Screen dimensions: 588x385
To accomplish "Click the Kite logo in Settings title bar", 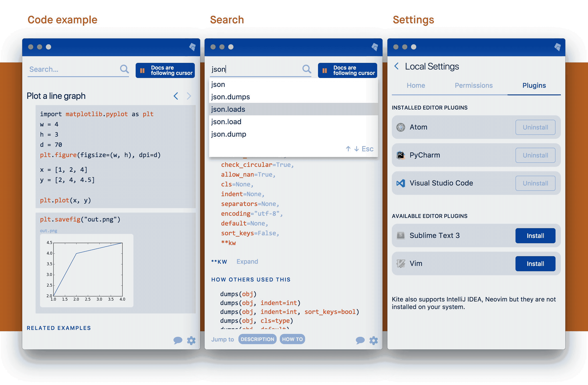I will tap(557, 47).
